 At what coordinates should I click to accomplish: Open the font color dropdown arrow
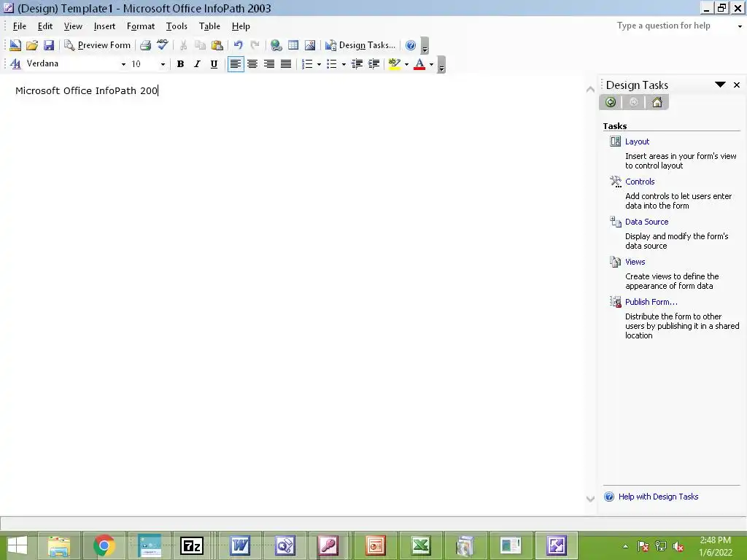pyautogui.click(x=431, y=64)
